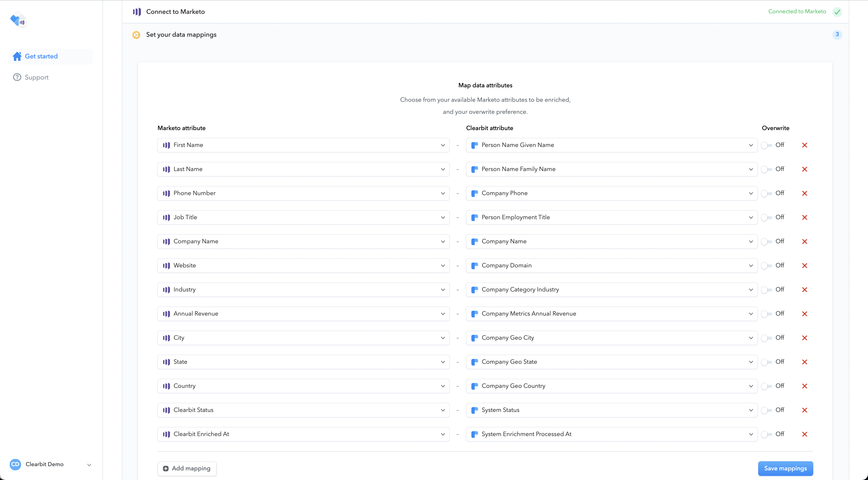Click the Marketo icon beside Connect to Marketo
Viewport: 868px width, 480px height.
[x=137, y=12]
